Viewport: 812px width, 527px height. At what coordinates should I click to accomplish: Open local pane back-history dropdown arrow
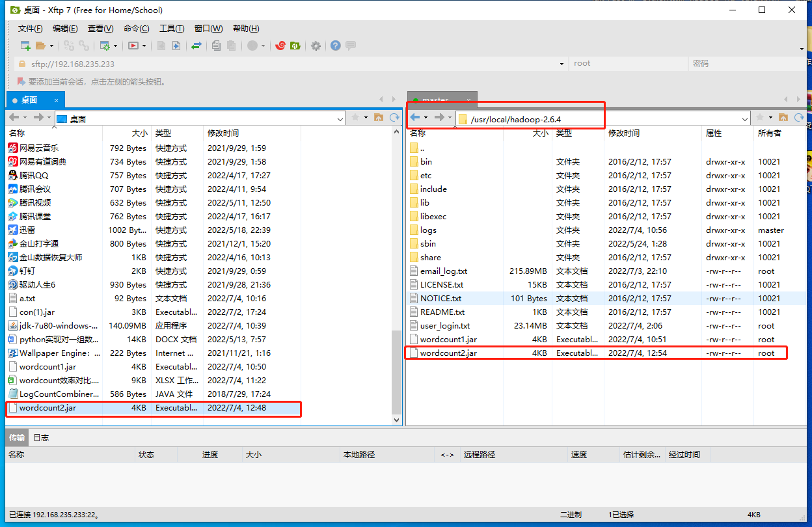[25, 117]
